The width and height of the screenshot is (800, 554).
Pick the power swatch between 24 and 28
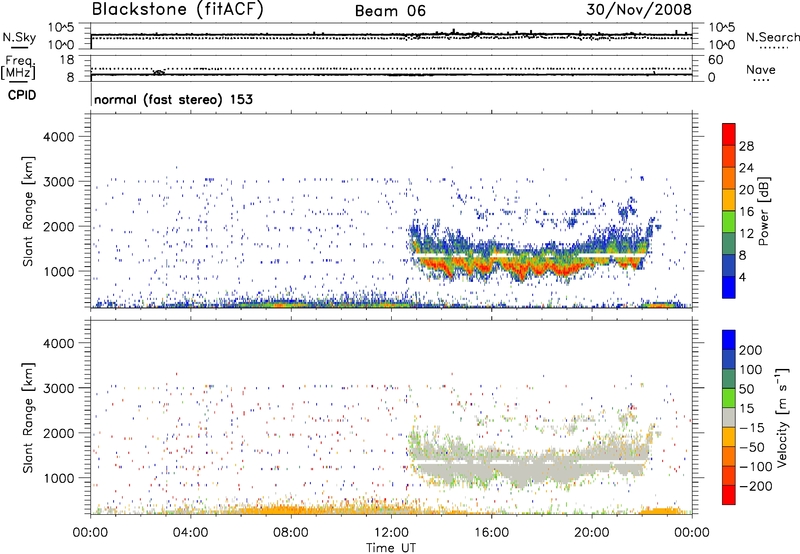[x=729, y=156]
